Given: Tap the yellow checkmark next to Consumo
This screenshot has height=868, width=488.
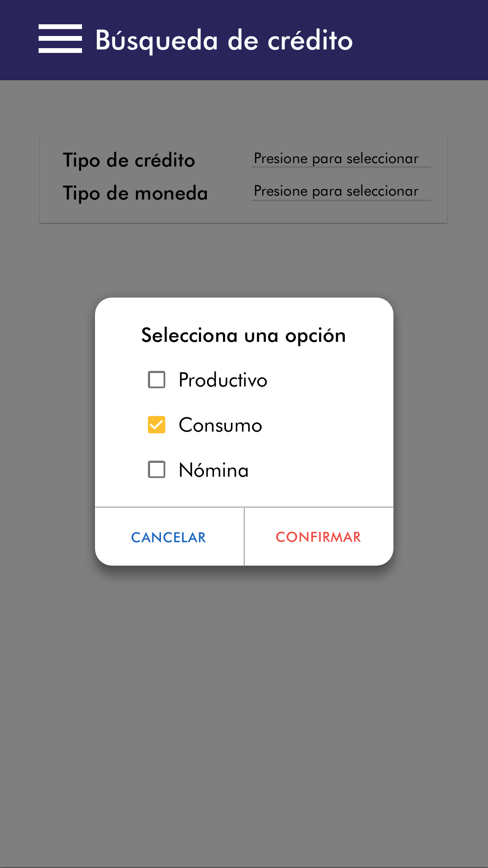Looking at the screenshot, I should pos(157,425).
